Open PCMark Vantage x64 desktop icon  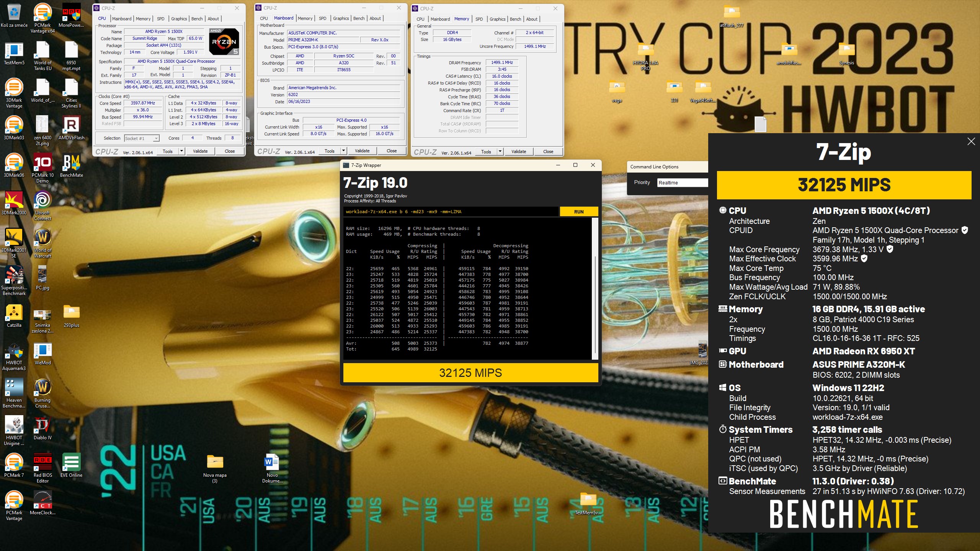tap(42, 18)
